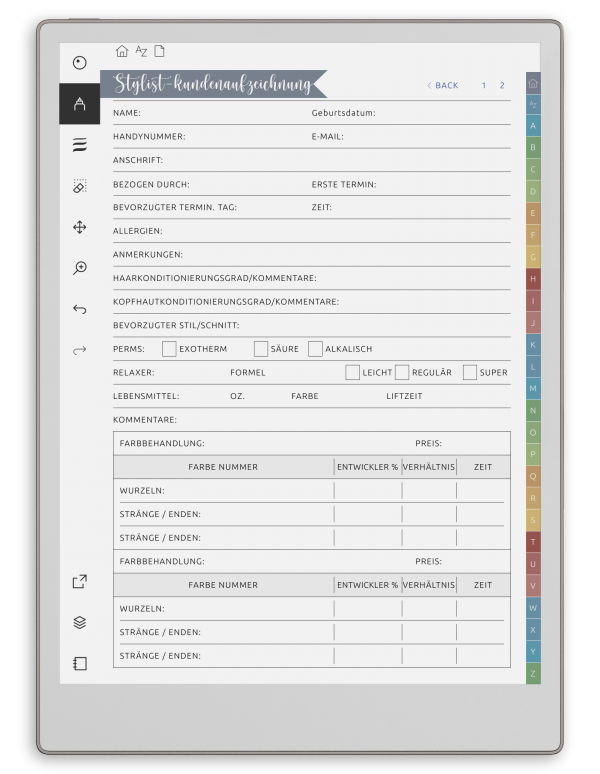Open page 2 link

pos(502,85)
